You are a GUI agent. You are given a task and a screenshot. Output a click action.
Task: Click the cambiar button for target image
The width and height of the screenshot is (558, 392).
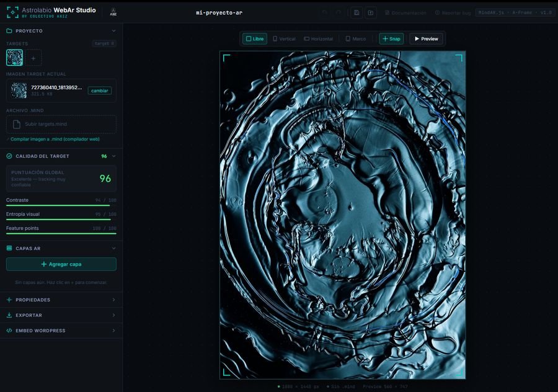100,91
